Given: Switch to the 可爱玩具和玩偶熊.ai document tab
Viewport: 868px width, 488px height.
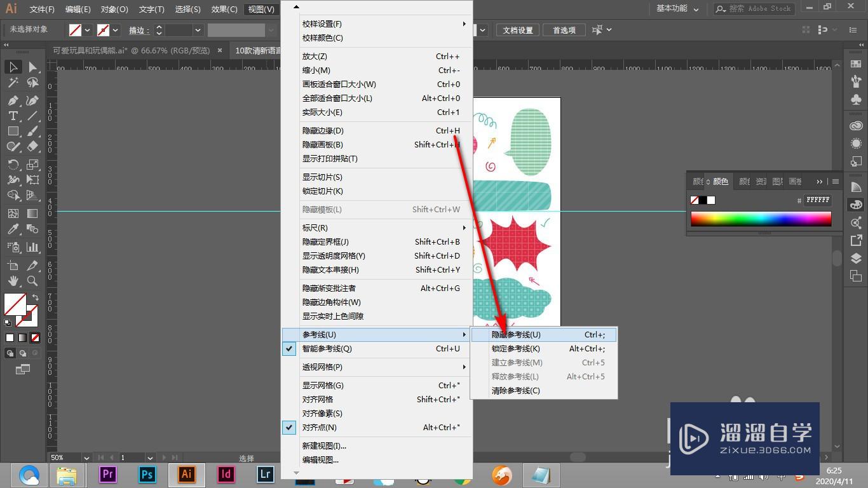Looking at the screenshot, I should 131,50.
